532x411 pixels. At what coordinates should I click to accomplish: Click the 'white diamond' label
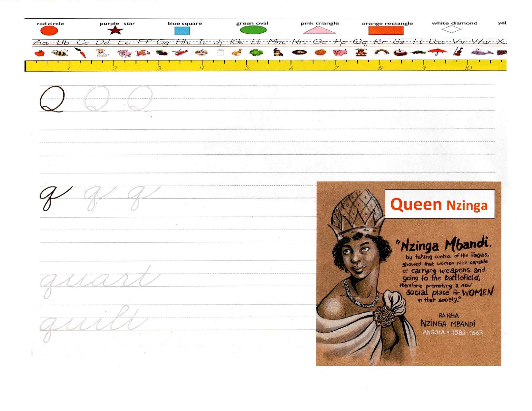454,23
